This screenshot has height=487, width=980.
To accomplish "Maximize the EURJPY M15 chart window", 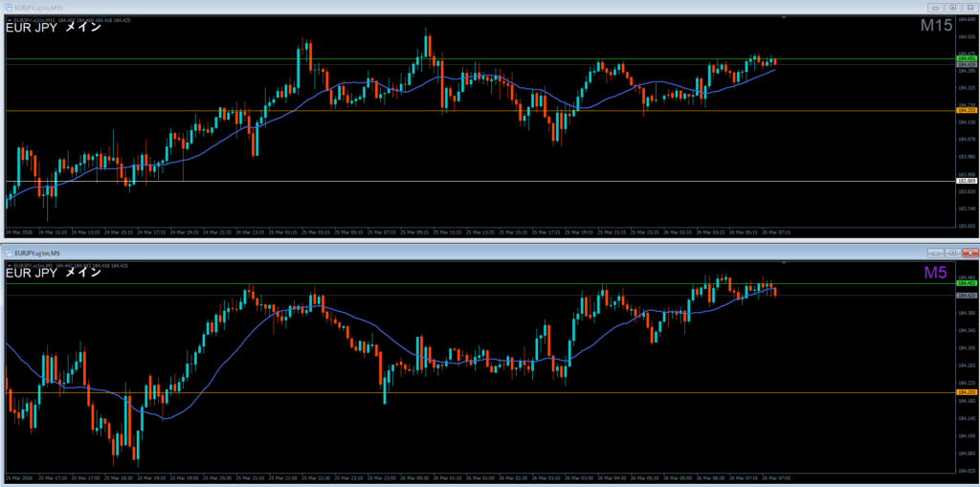I will [952, 7].
